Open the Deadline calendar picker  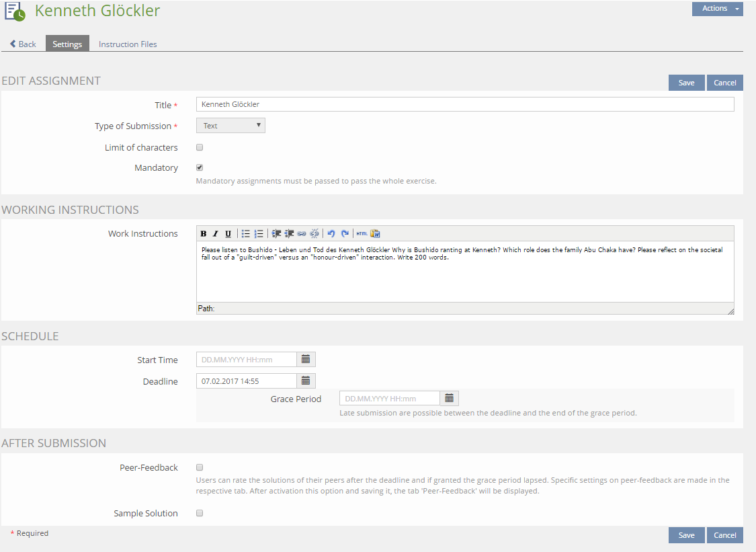tap(306, 381)
